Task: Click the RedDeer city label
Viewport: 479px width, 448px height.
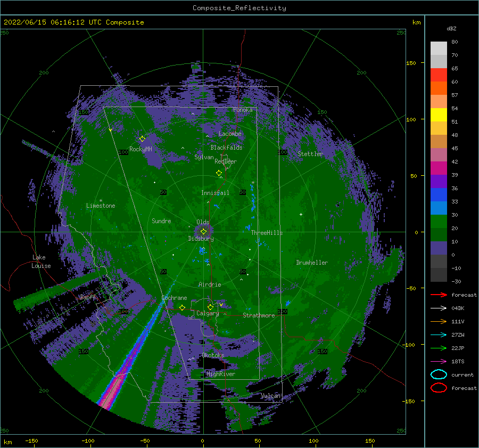Action: [x=226, y=161]
